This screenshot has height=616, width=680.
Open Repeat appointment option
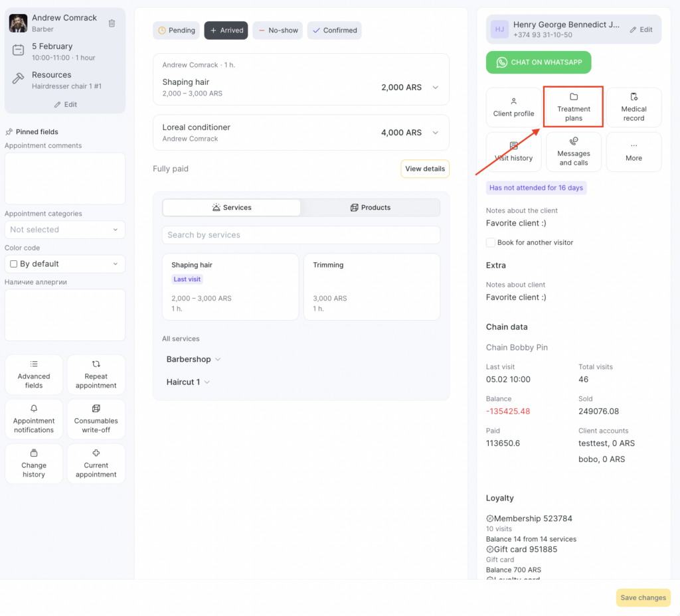pyautogui.click(x=96, y=374)
